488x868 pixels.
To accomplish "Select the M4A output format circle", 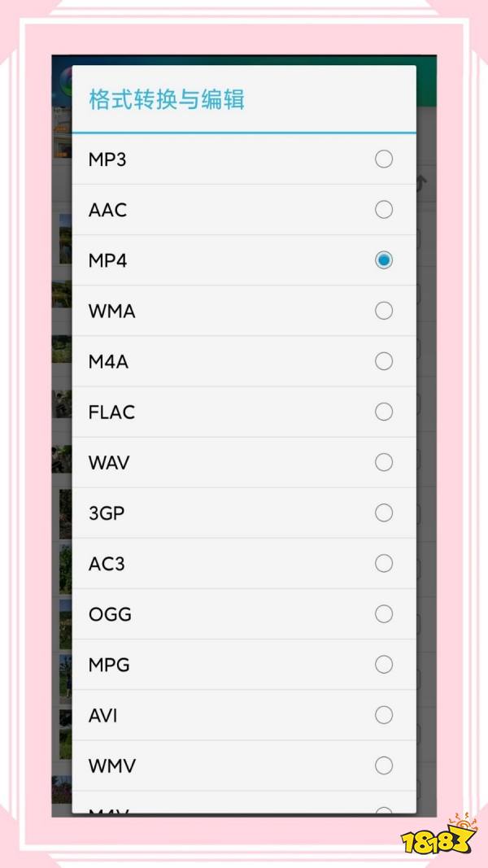I will click(384, 361).
